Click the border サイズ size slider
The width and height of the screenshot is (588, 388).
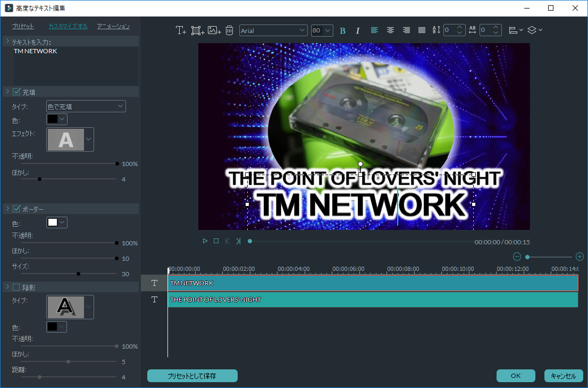(x=69, y=274)
